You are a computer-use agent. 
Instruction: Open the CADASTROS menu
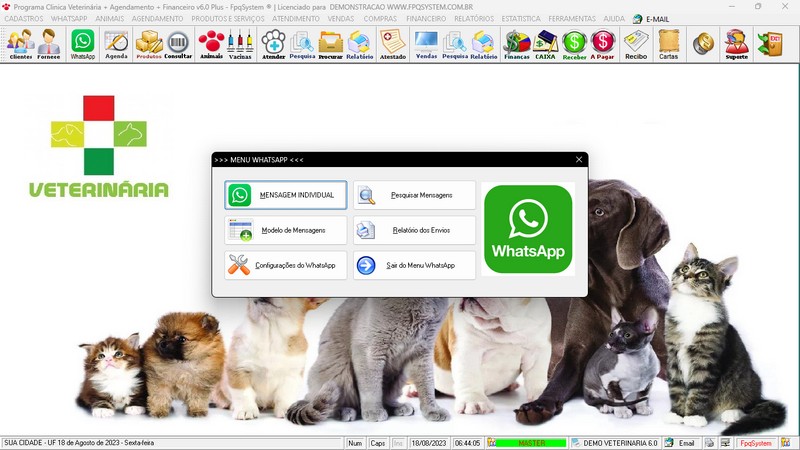point(24,19)
